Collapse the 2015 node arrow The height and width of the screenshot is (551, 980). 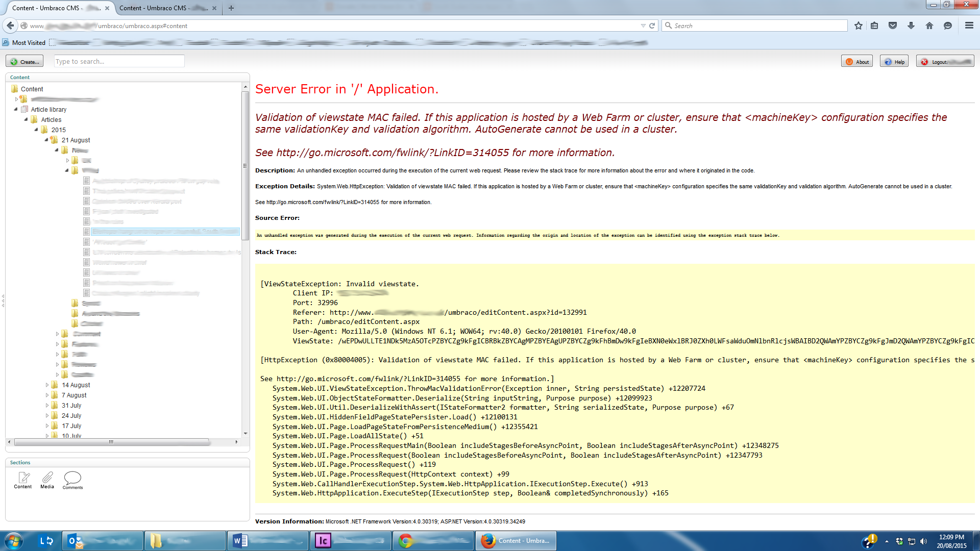pos(36,130)
